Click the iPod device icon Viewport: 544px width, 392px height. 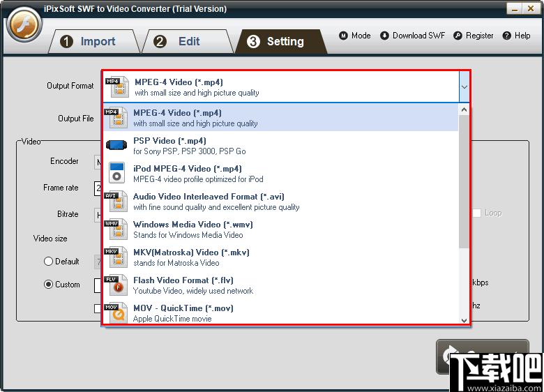(116, 172)
